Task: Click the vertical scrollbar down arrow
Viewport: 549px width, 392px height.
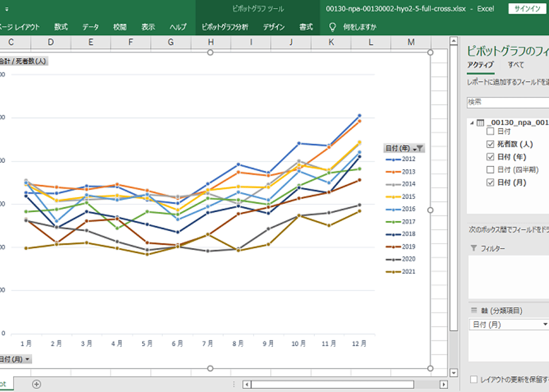Action: (x=454, y=373)
